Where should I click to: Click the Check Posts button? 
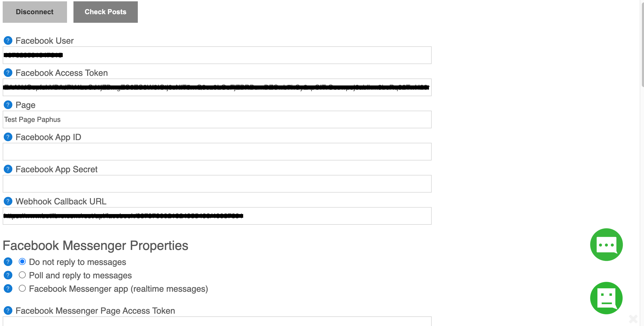106,12
